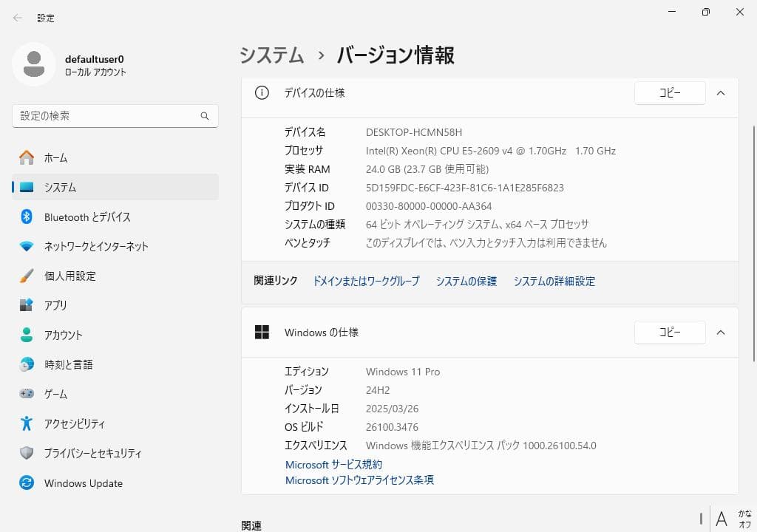Click the プライバシーとセキュリティ shield icon
Screen dimensions: 757x532
[27, 453]
